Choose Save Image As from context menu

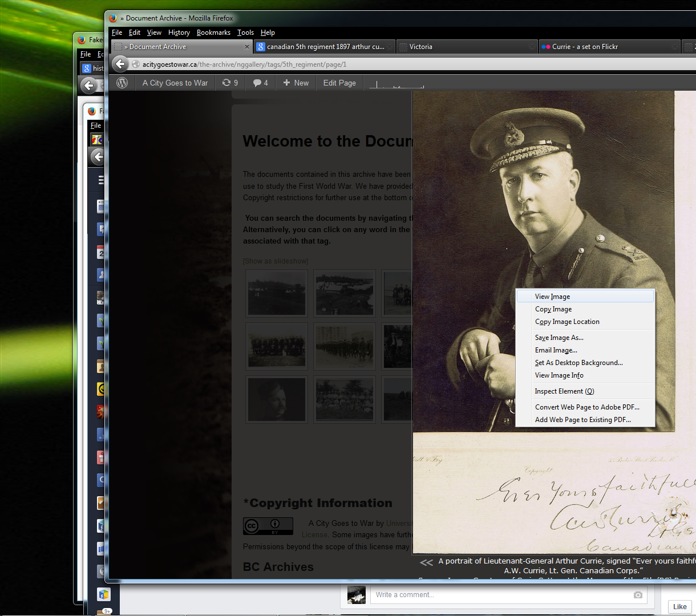pyautogui.click(x=559, y=338)
